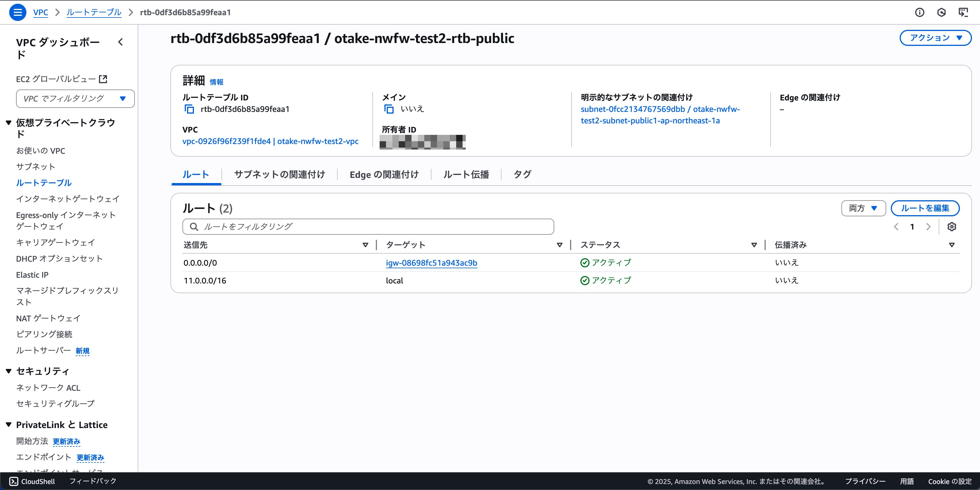
Task: Click the 0.0.0.0/0 destination cell
Action: (200, 263)
